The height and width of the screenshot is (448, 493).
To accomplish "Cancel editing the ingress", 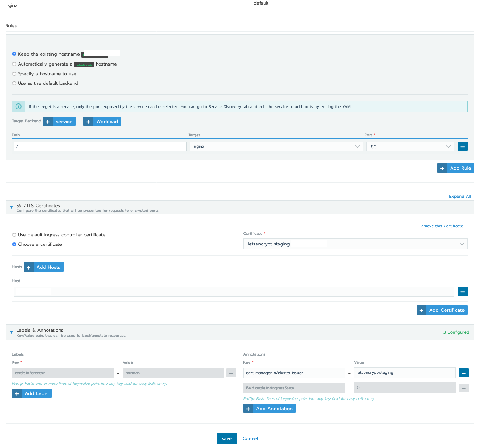I will [x=251, y=439].
